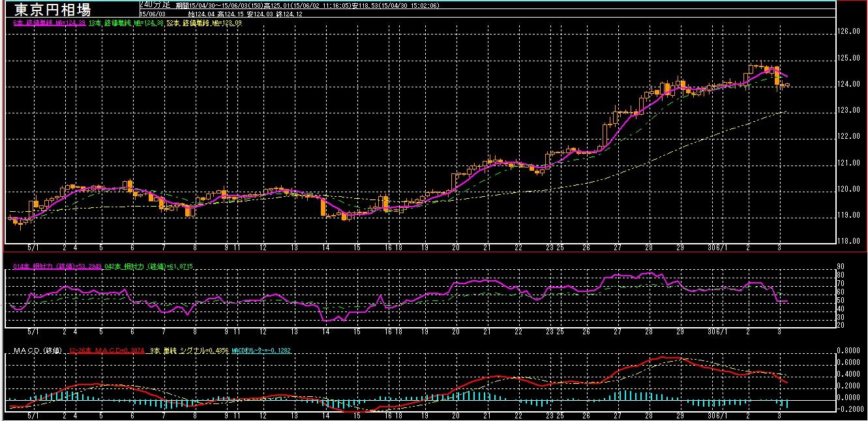Click the 0.4000 MACD axis label

click(849, 374)
